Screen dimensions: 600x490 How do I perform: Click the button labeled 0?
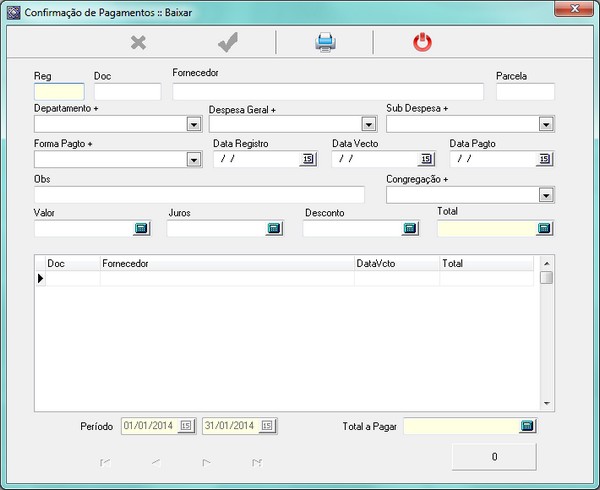coord(494,456)
